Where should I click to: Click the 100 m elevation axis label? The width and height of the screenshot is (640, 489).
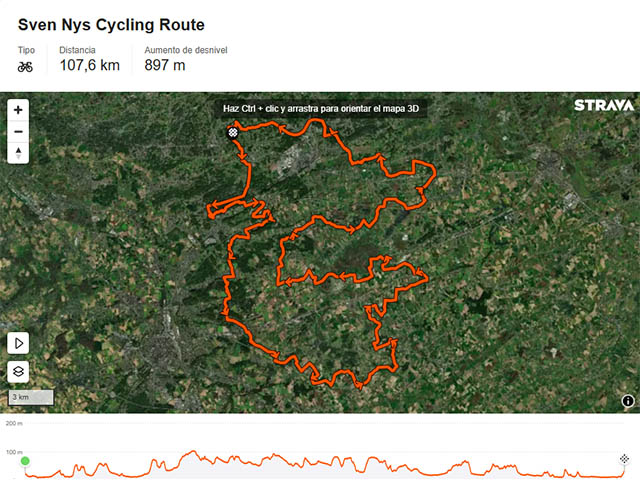14,453
